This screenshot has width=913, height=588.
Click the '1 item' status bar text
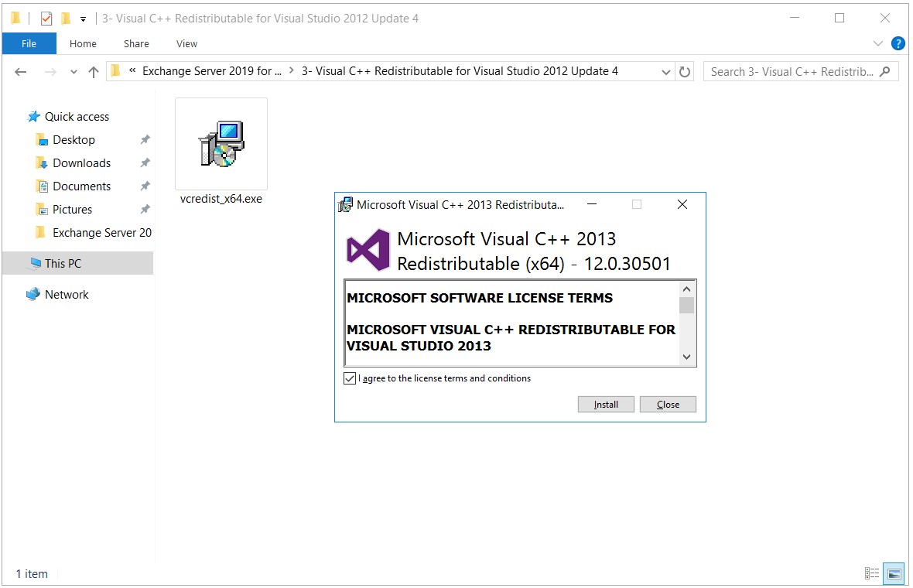point(32,574)
